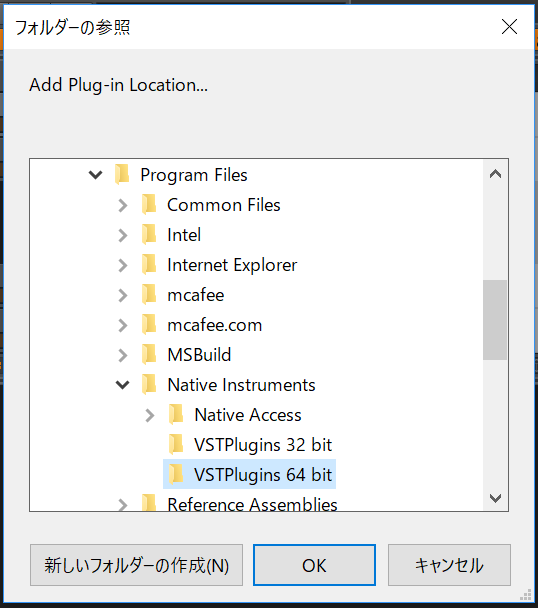This screenshot has width=538, height=608.
Task: Expand the Reference Assemblies folder
Action: click(123, 505)
